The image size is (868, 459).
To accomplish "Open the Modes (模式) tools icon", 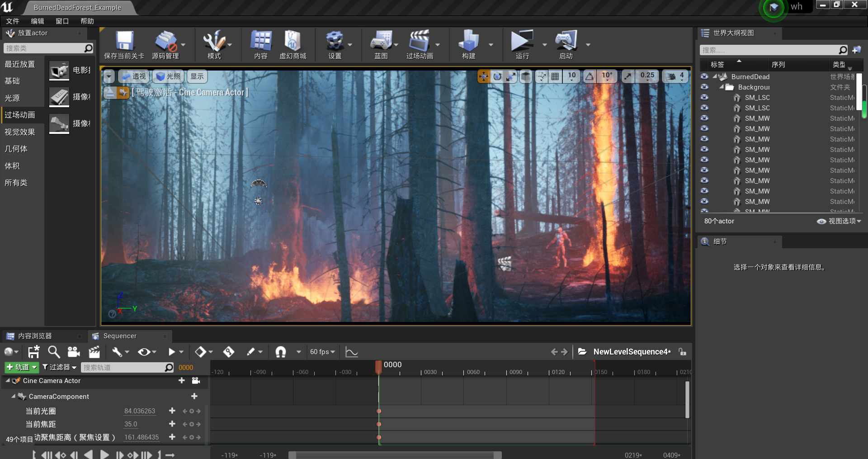I will click(214, 41).
